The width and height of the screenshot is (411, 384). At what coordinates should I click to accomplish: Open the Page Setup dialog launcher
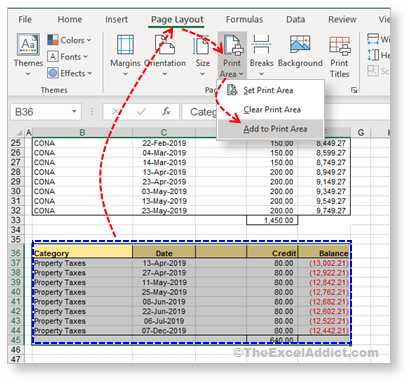point(354,90)
